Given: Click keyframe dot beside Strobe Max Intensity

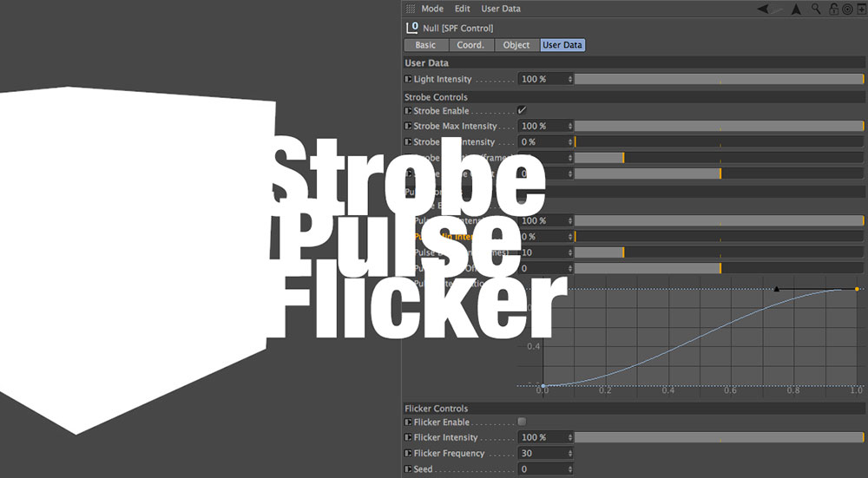Looking at the screenshot, I should point(408,126).
